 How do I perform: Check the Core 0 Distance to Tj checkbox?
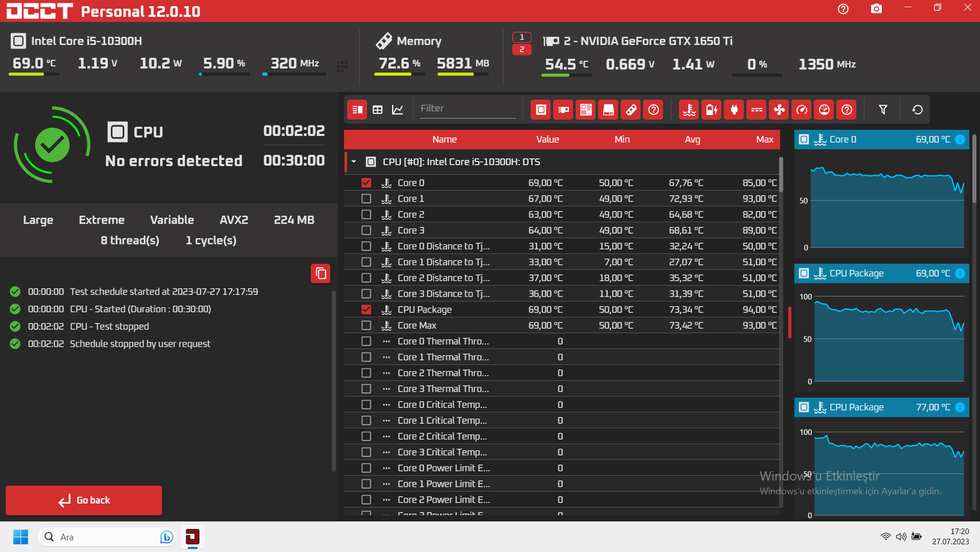click(366, 246)
